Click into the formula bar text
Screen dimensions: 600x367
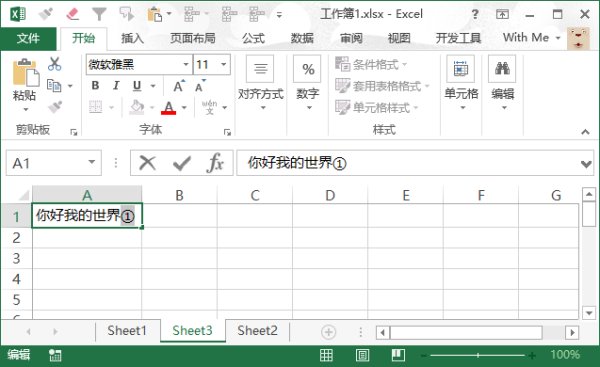[297, 163]
